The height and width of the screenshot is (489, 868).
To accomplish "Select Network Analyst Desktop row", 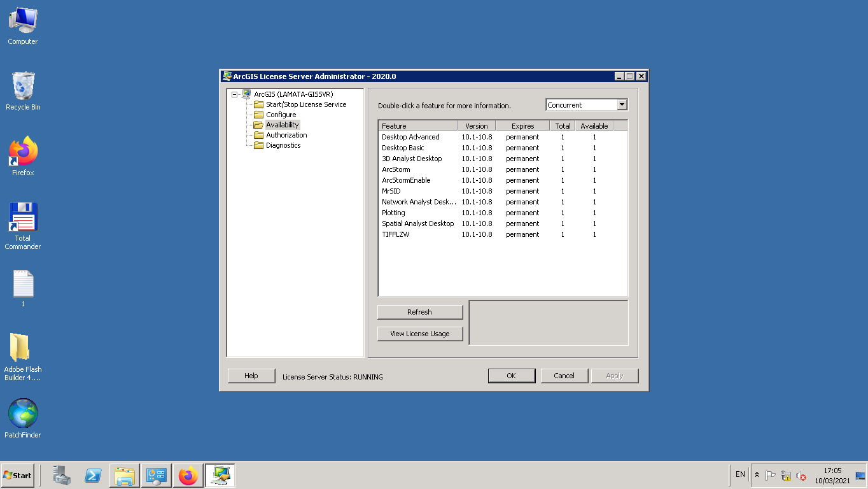I will 503,202.
